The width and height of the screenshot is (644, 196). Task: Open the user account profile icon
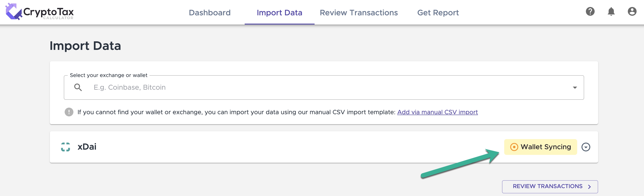pos(632,12)
